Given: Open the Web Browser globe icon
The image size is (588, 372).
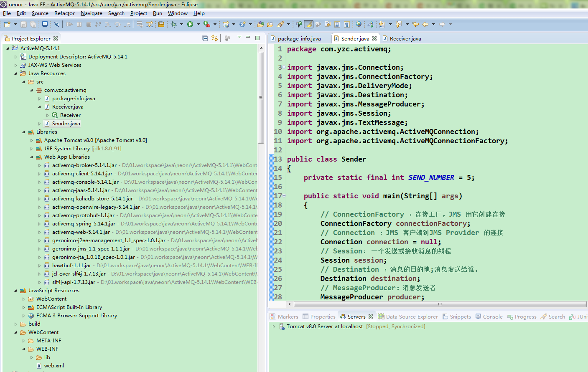Looking at the screenshot, I should 359,24.
